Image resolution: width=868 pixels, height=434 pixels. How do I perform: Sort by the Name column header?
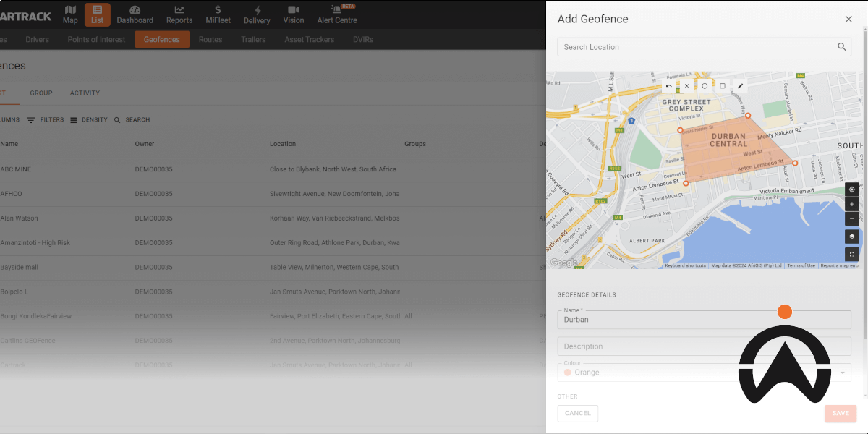pyautogui.click(x=9, y=144)
